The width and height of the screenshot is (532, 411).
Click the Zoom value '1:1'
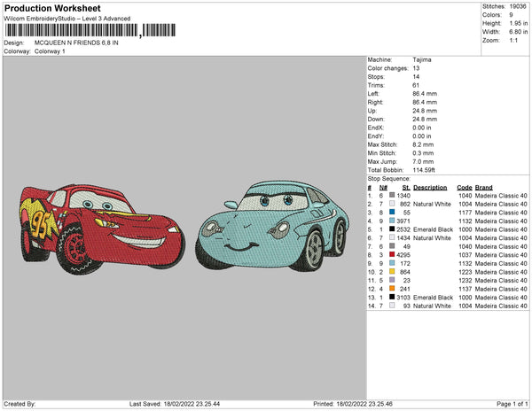coord(513,41)
